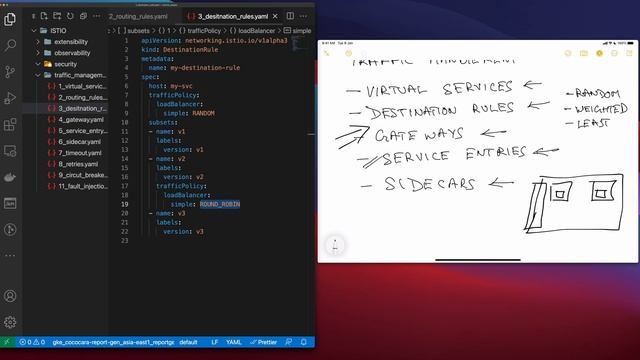Tap the collapse arrows icon in notes window
Screen dimensions: 640x360
coord(326,53)
